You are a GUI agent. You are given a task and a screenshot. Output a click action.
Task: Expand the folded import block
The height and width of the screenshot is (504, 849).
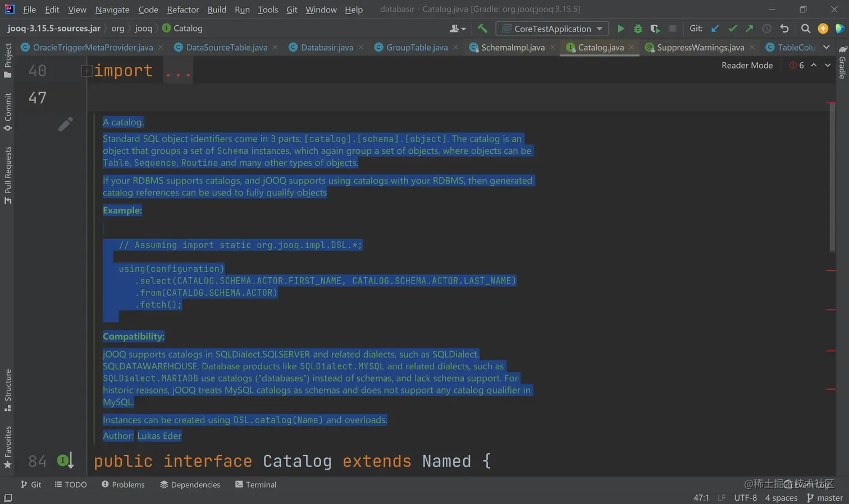(x=86, y=71)
